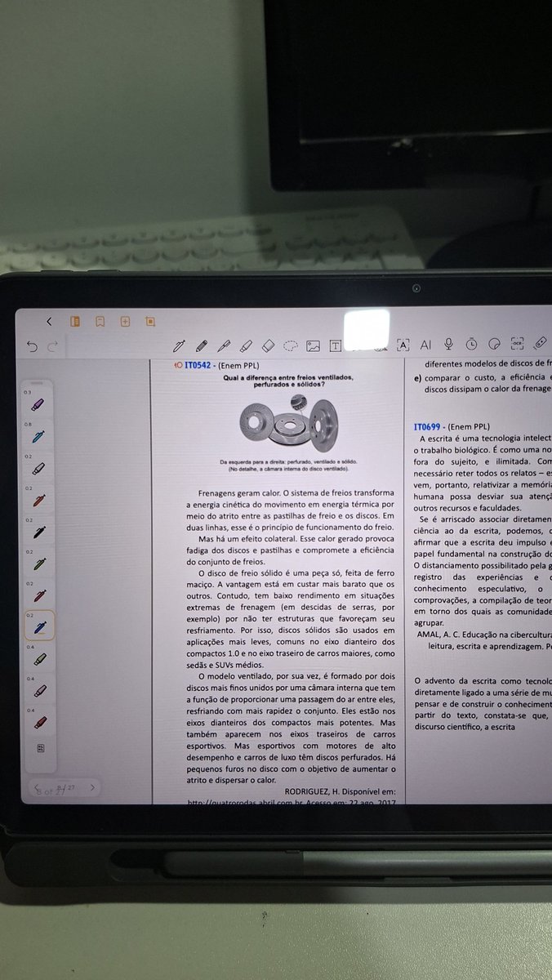Tap the pen preset panel's top handle

(x=38, y=383)
